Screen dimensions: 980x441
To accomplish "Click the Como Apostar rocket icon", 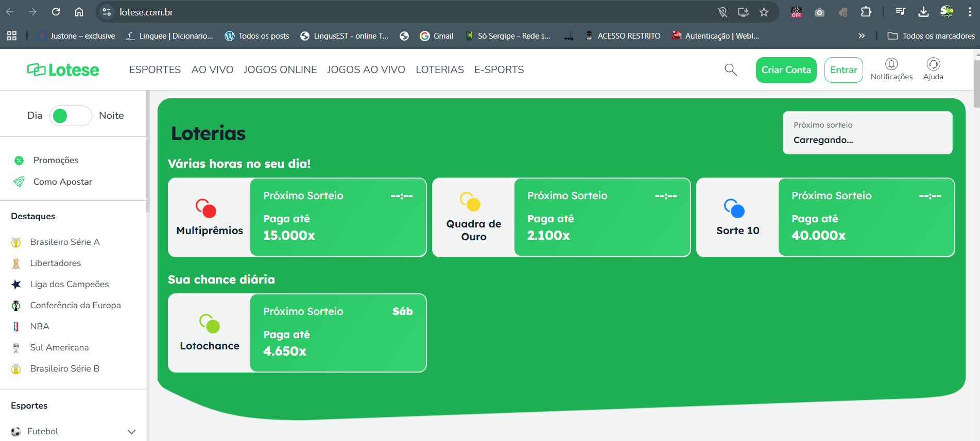I will click(x=19, y=182).
